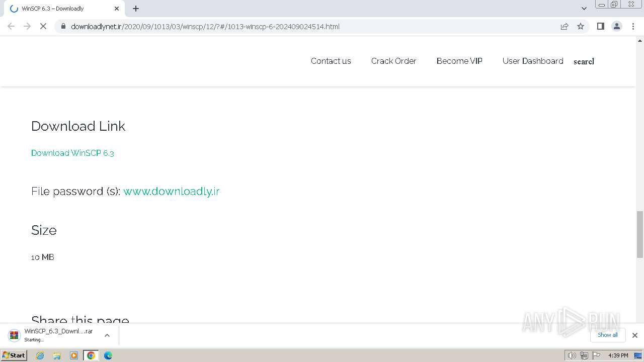Close the WinSCP 6.3 tab
Viewport: 644px width, 362px height.
coord(117,9)
